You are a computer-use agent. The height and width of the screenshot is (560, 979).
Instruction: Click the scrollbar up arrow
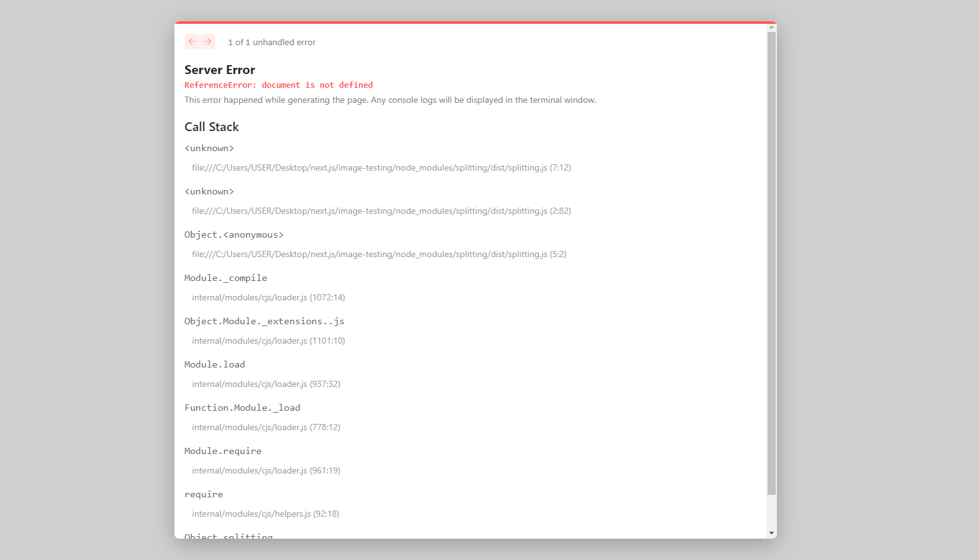pos(771,28)
